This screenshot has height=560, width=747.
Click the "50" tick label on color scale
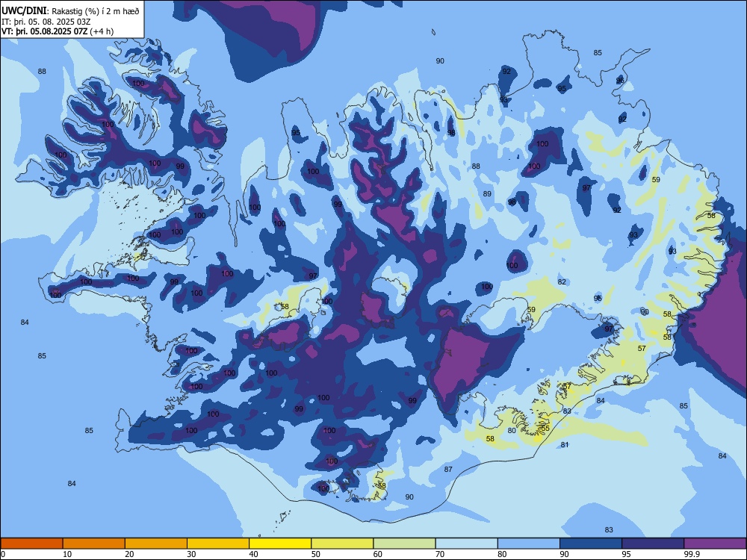click(316, 554)
